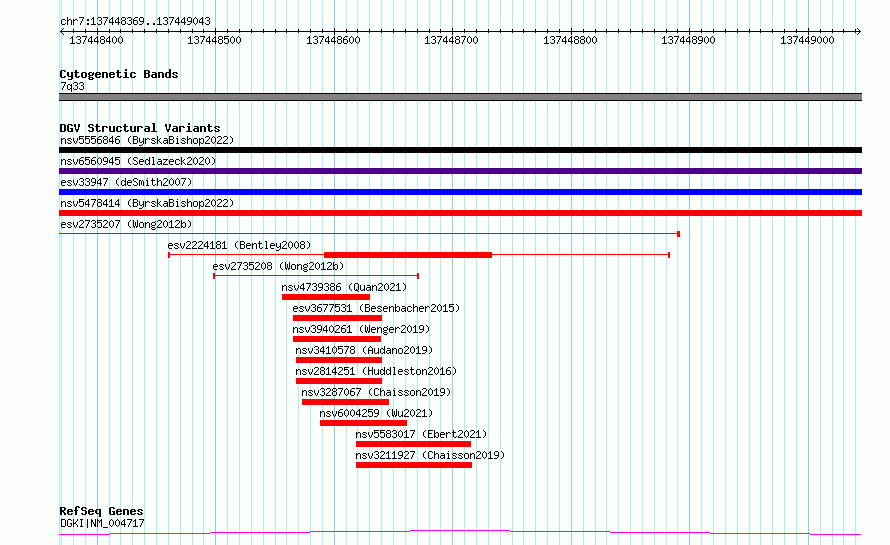Click ruler position 137448800
This screenshot has height=545, width=890.
570,40
